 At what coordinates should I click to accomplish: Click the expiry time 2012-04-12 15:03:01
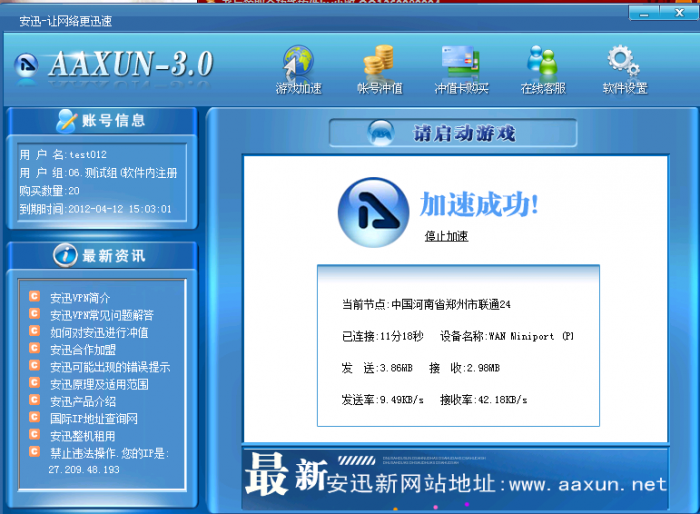(x=120, y=209)
